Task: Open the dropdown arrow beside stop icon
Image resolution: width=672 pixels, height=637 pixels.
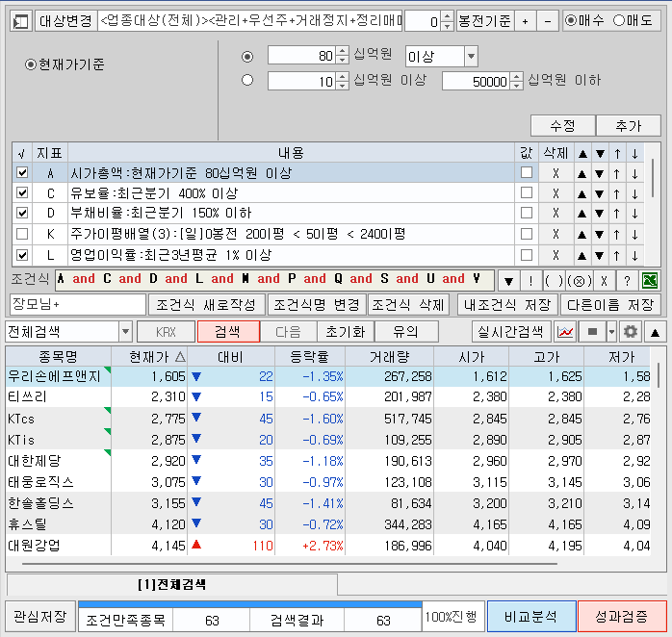Action: [611, 332]
